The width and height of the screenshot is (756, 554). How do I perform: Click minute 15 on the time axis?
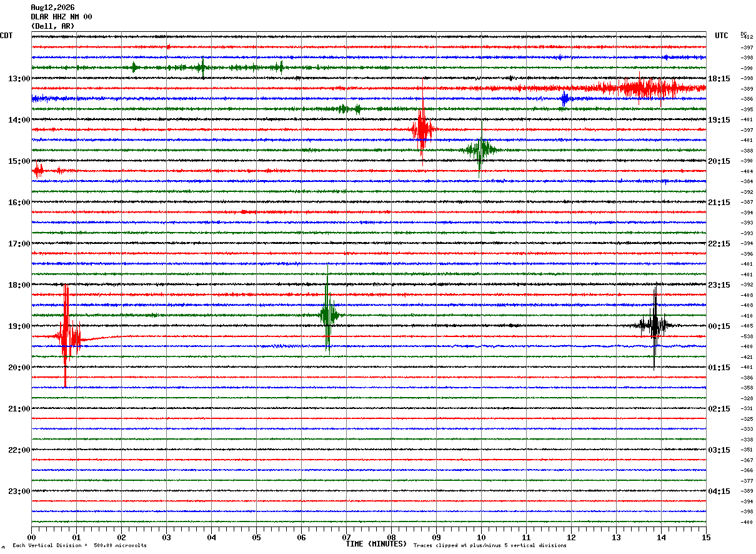[x=706, y=537]
